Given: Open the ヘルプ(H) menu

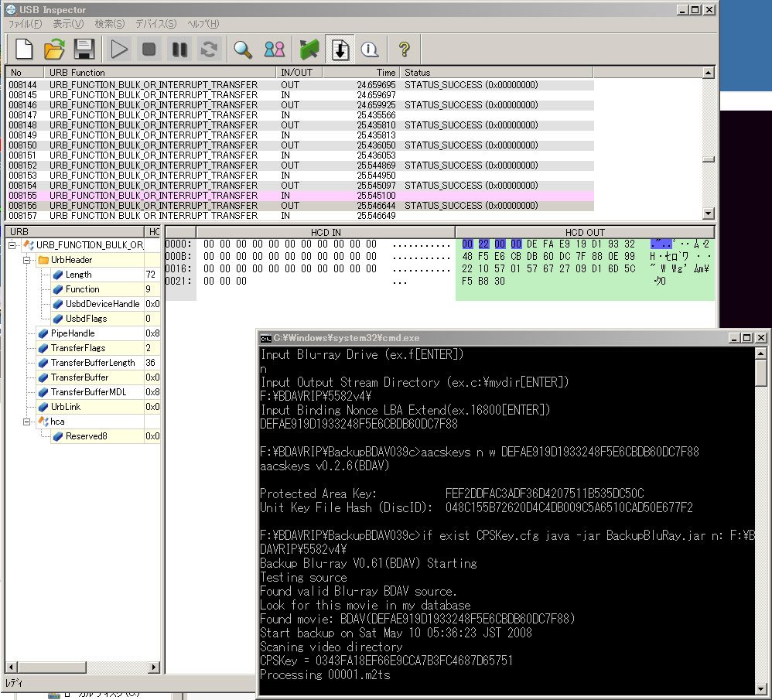Looking at the screenshot, I should 203,24.
